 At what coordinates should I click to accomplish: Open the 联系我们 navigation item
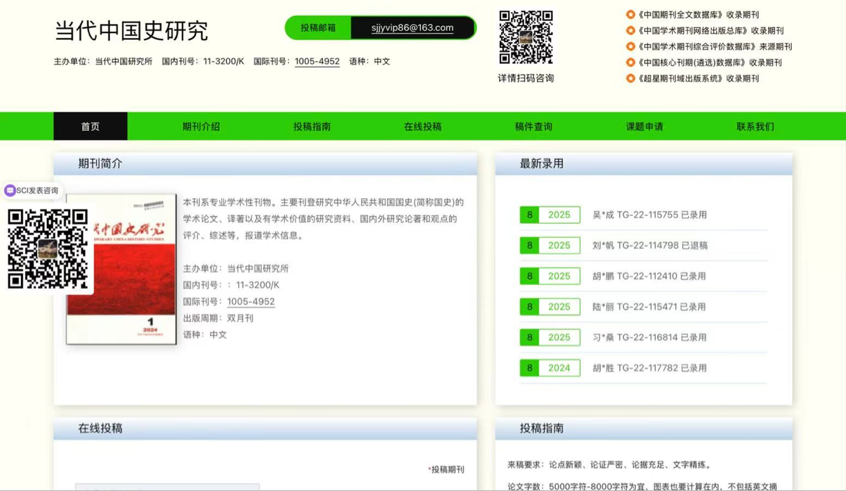(755, 127)
